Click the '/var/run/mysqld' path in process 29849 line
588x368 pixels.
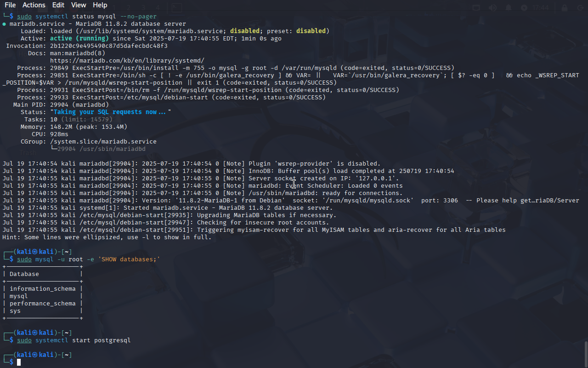[309, 68]
